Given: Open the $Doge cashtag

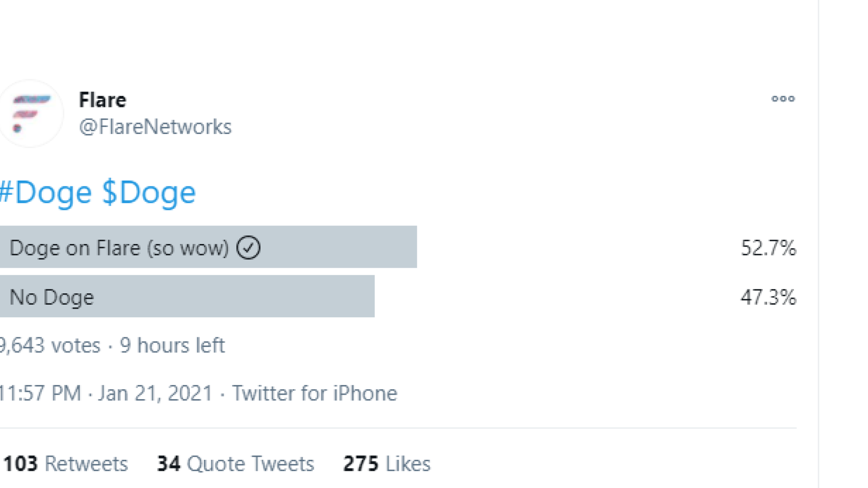Looking at the screenshot, I should pos(149,193).
